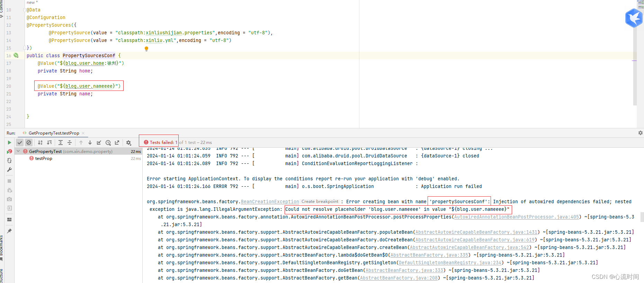This screenshot has height=283, width=644.
Task: Click the 'Application run failed' log message
Action: pos(451,186)
